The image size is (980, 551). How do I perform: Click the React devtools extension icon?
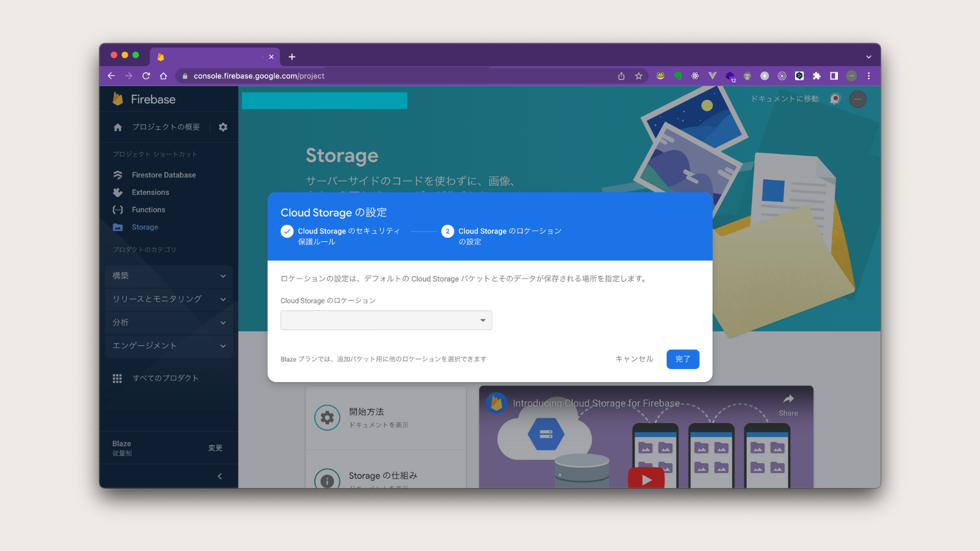[x=695, y=76]
